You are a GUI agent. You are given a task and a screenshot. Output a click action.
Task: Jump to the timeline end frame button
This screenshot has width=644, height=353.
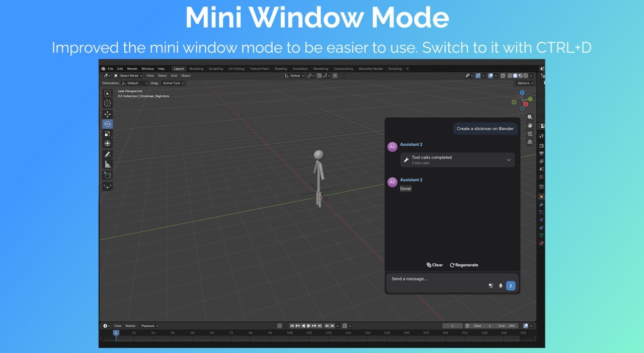point(320,326)
